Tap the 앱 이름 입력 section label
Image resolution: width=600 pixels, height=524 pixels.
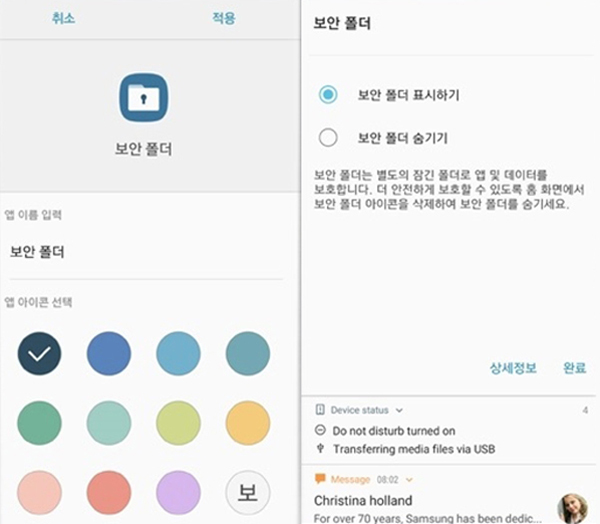[33, 215]
